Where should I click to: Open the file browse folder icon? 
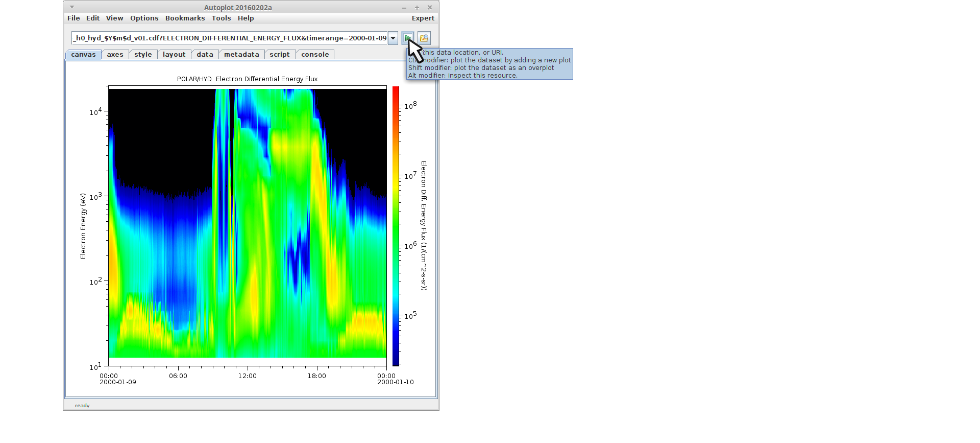[x=424, y=38]
